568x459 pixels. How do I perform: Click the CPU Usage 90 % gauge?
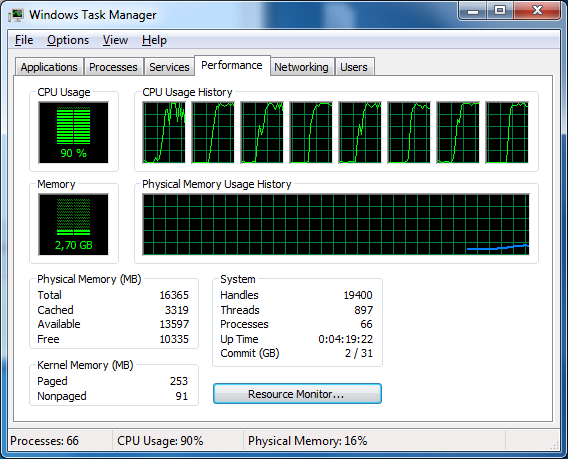[x=74, y=133]
